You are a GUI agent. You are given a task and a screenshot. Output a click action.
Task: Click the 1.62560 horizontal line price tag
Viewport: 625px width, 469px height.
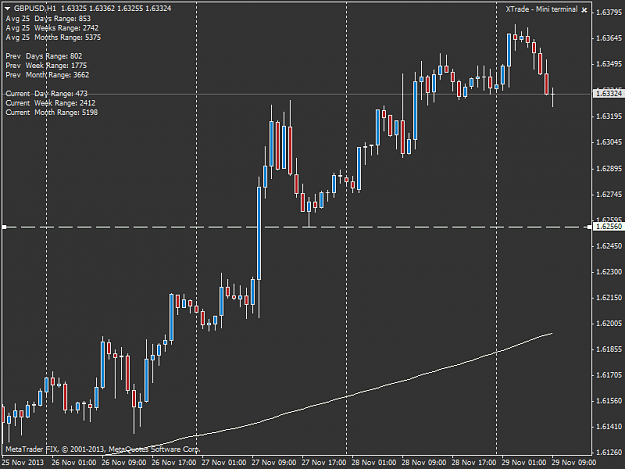[609, 227]
